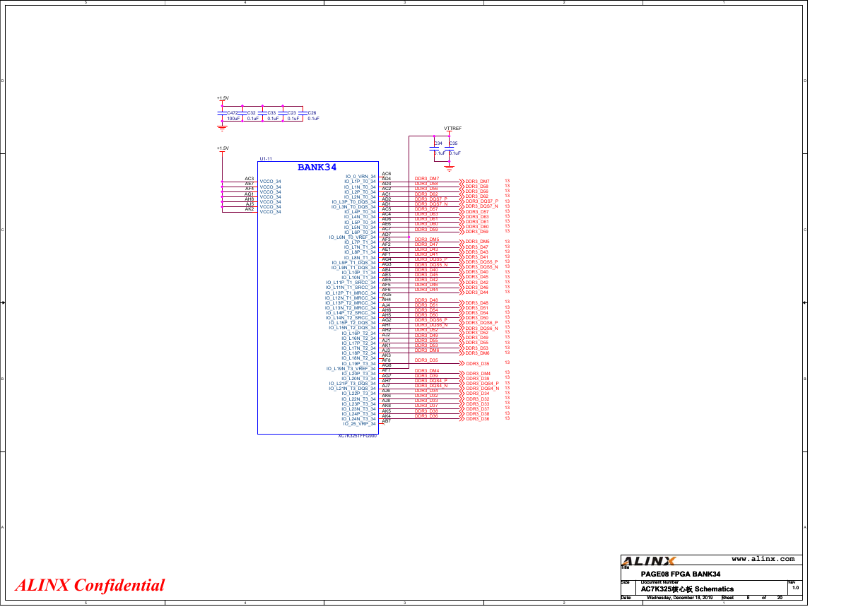Click the date Wednesday, December 18, 2019
Screen dimensions: 868x614
(680, 598)
